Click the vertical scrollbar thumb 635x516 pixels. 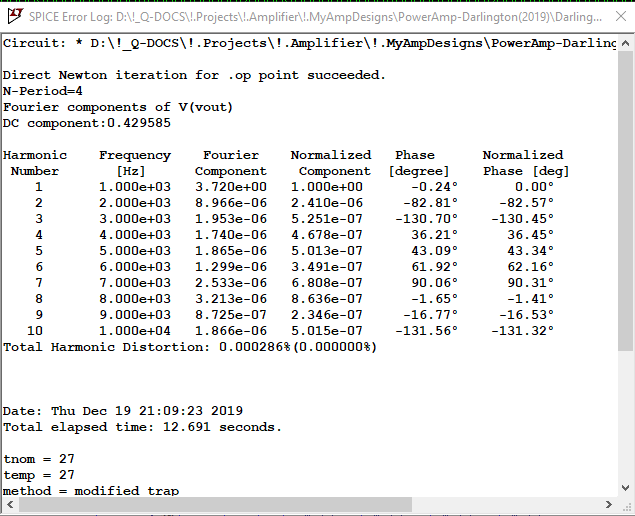(x=625, y=200)
